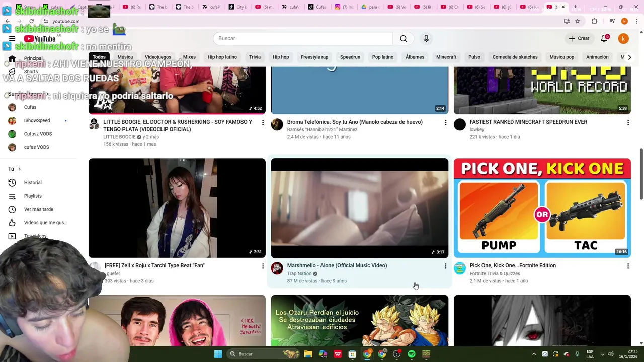This screenshot has width=644, height=362.
Task: Open Fortnite Trivia & Quizzes channel avatar
Action: (460, 268)
